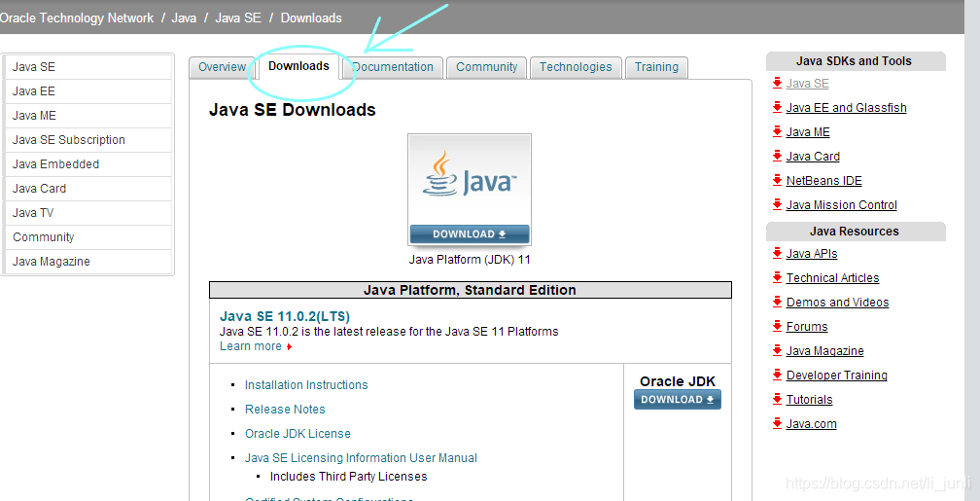Click the red download arrow beside Java SE
980x501 pixels.
point(777,83)
